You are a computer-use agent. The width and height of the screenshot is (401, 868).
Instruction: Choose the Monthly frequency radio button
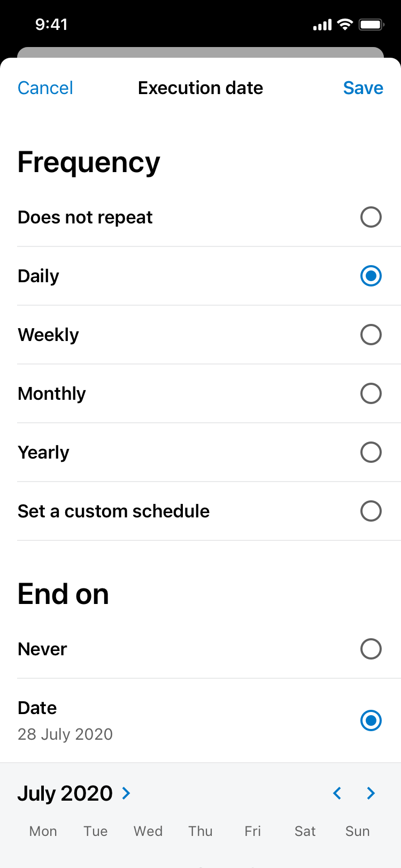coord(371,393)
